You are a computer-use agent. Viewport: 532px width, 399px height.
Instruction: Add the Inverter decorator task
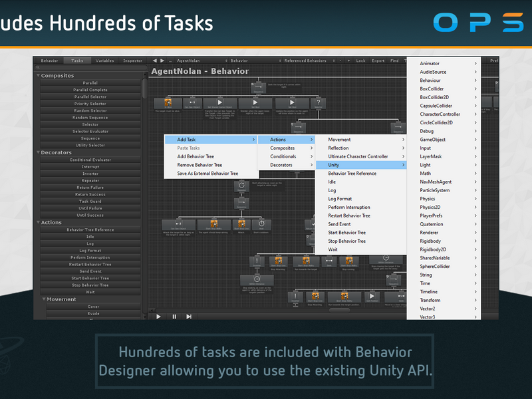(90, 174)
